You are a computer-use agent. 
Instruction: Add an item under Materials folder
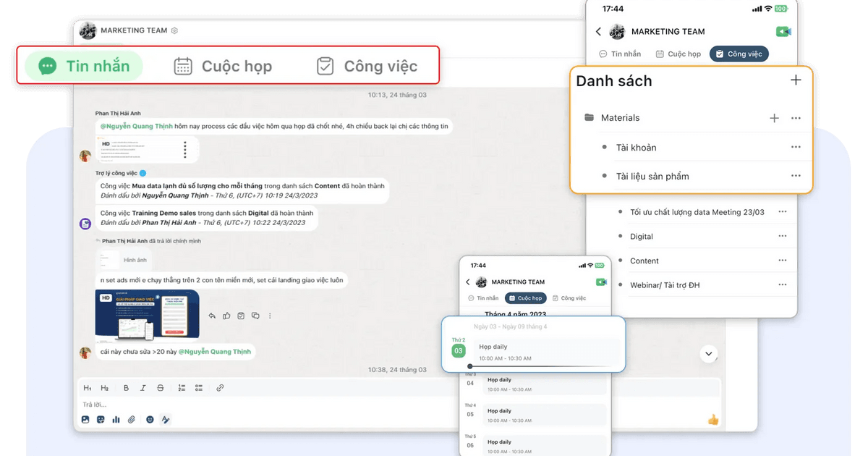tap(773, 117)
